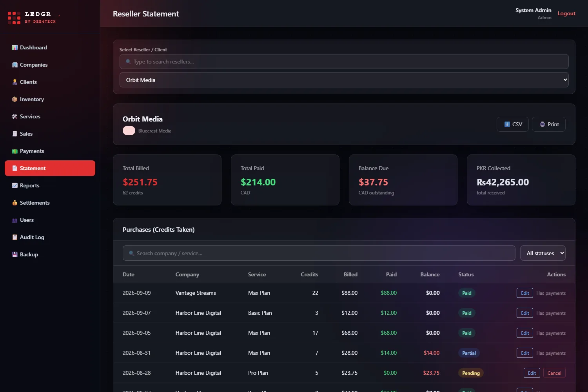Edit the Vantage Streams 2026-09-09 purchase

(x=525, y=293)
